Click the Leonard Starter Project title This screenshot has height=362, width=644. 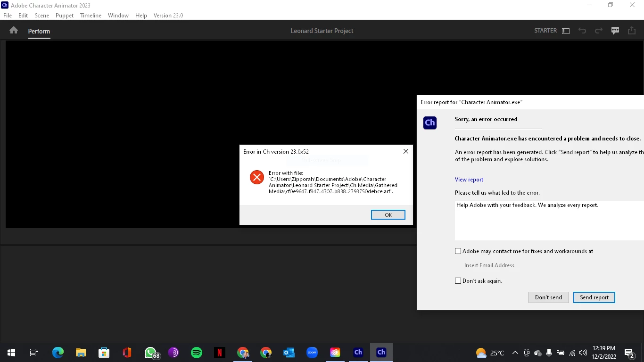click(x=322, y=31)
